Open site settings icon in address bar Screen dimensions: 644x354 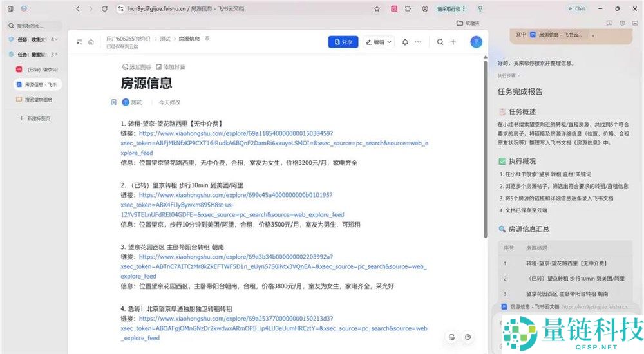click(121, 8)
